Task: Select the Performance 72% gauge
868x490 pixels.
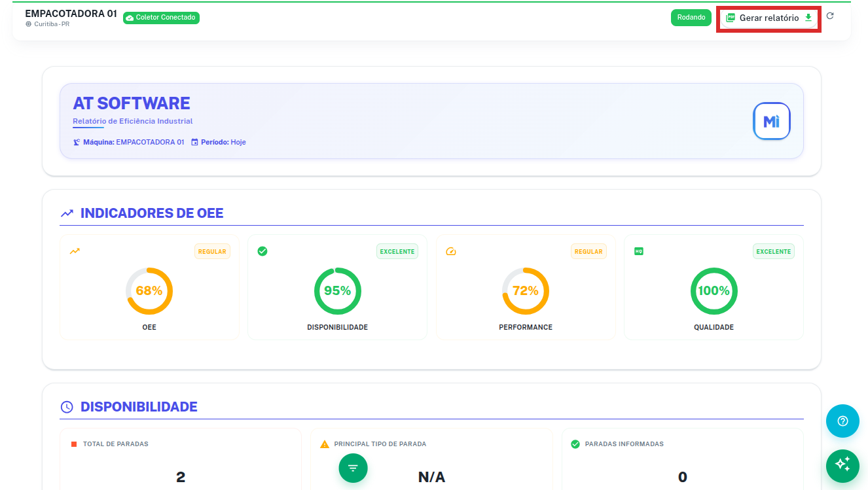Action: point(525,291)
